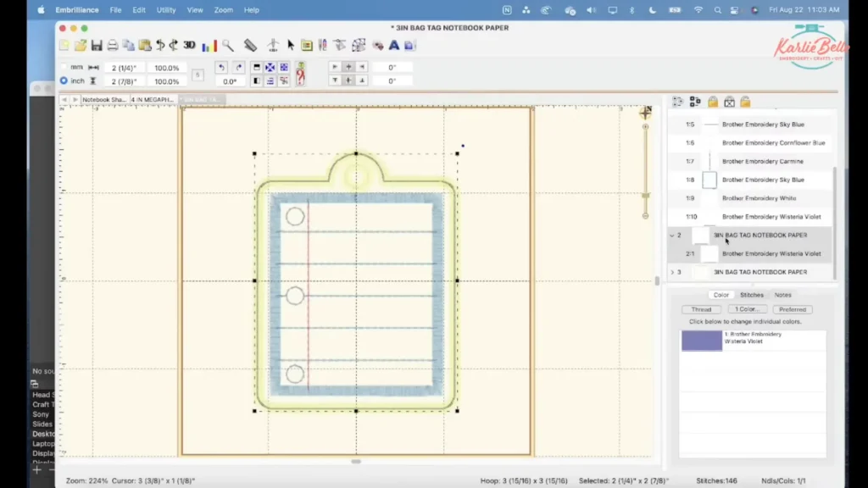Click the rotate left arrow icon
Screen dimensions: 868x488
pos(222,67)
